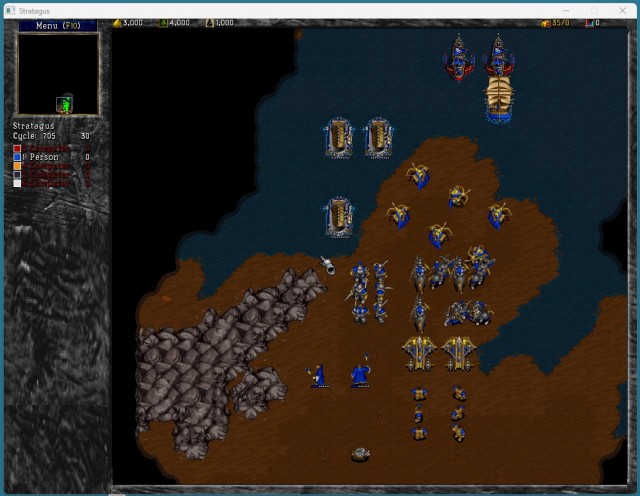Click the Person player name
640x496 pixels.
tap(44, 157)
